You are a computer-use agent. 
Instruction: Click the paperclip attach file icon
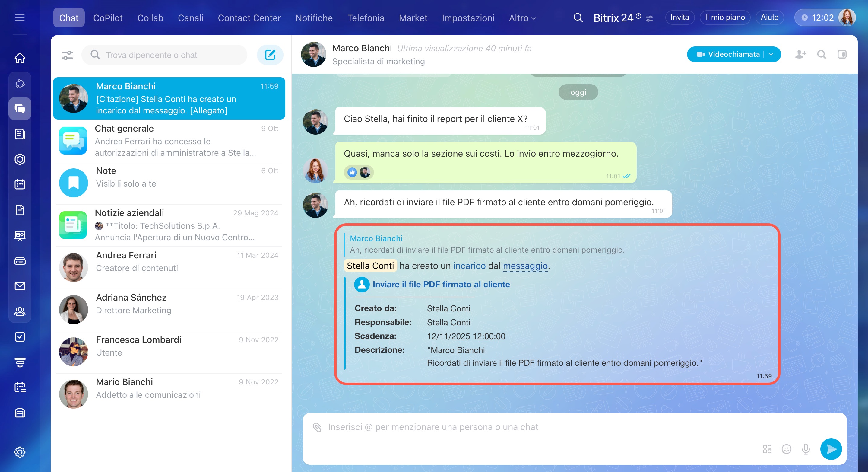(317, 427)
